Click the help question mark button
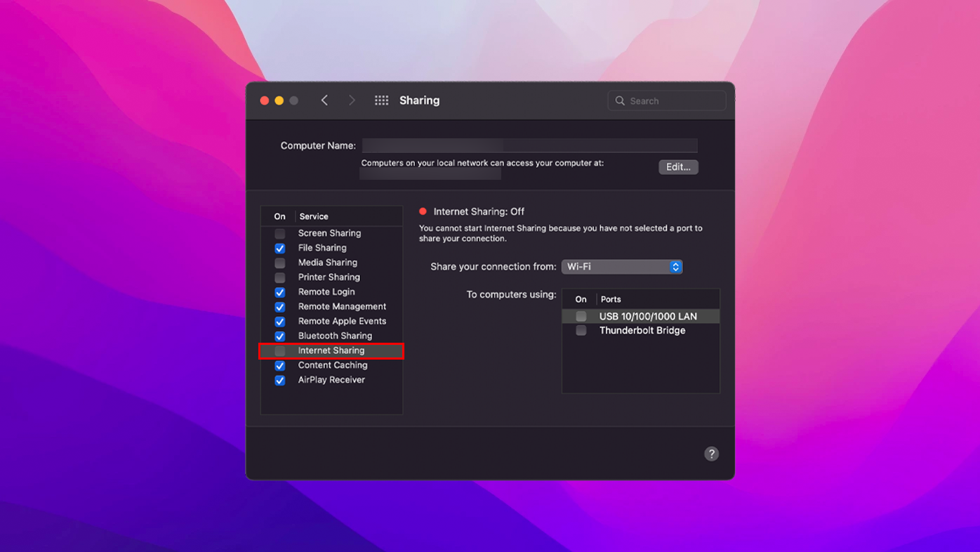Image resolution: width=980 pixels, height=552 pixels. pyautogui.click(x=711, y=454)
